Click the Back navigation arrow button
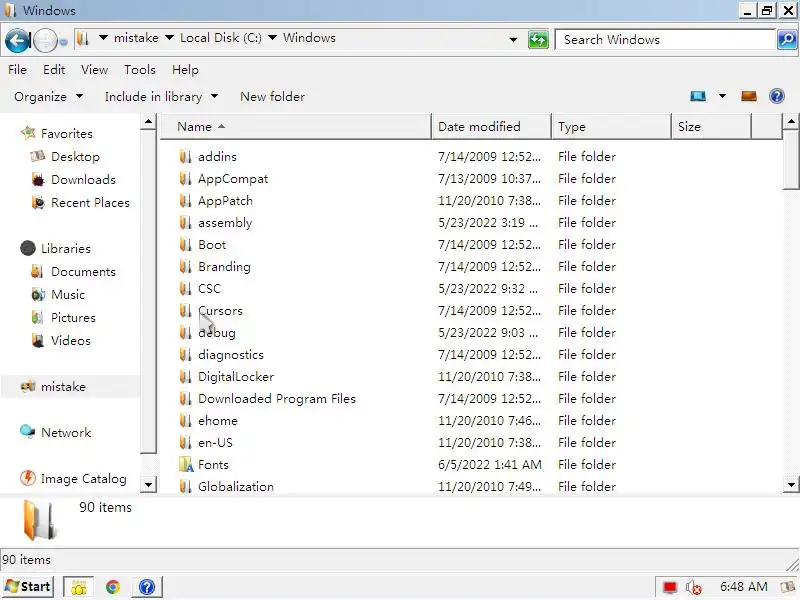 17,40
